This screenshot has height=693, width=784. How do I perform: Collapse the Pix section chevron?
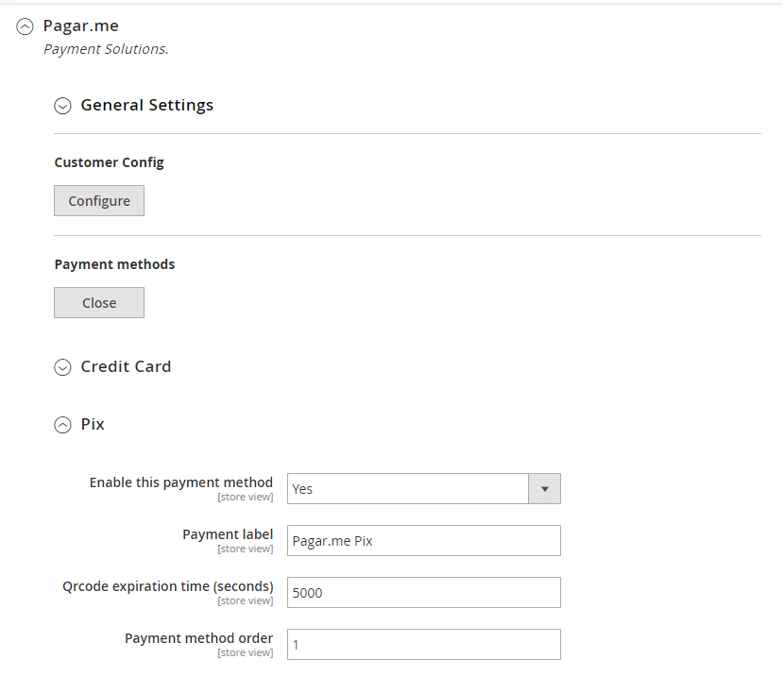pos(62,425)
